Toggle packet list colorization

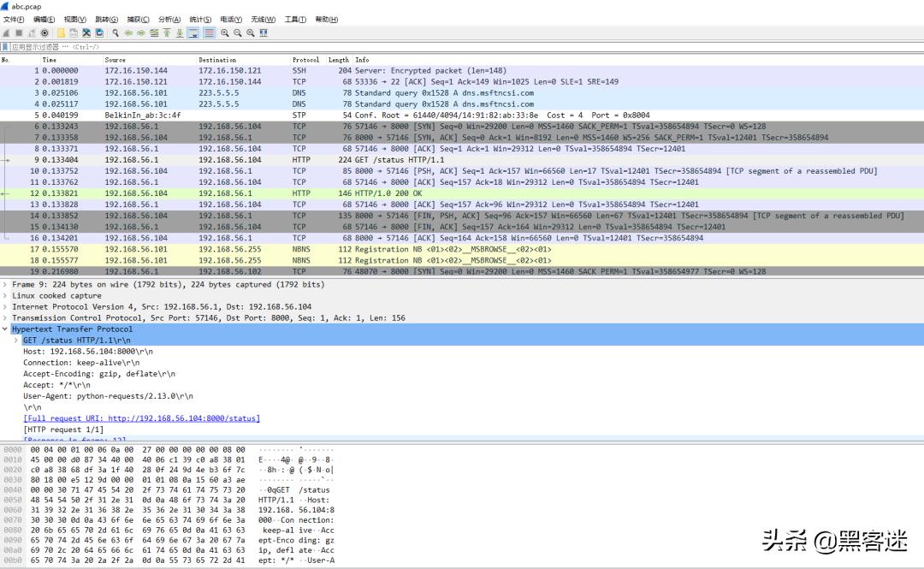209,33
